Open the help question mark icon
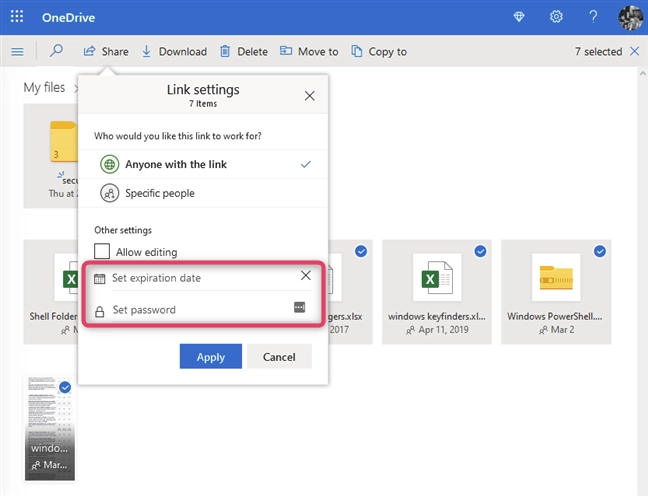The height and width of the screenshot is (496, 648). pos(593,17)
